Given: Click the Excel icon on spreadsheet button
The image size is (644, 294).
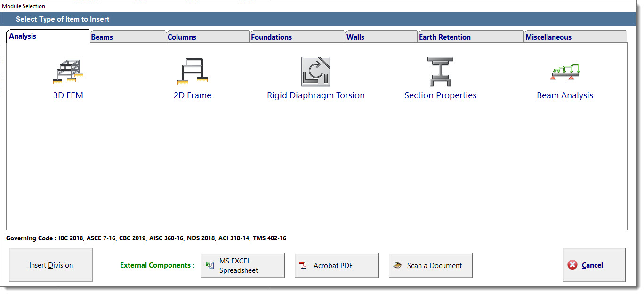Looking at the screenshot, I should coord(210,265).
